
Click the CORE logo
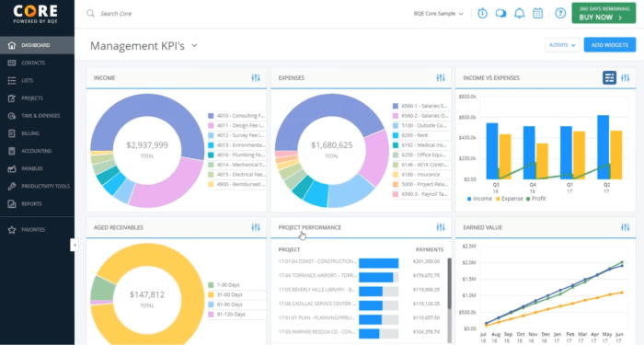tap(35, 14)
